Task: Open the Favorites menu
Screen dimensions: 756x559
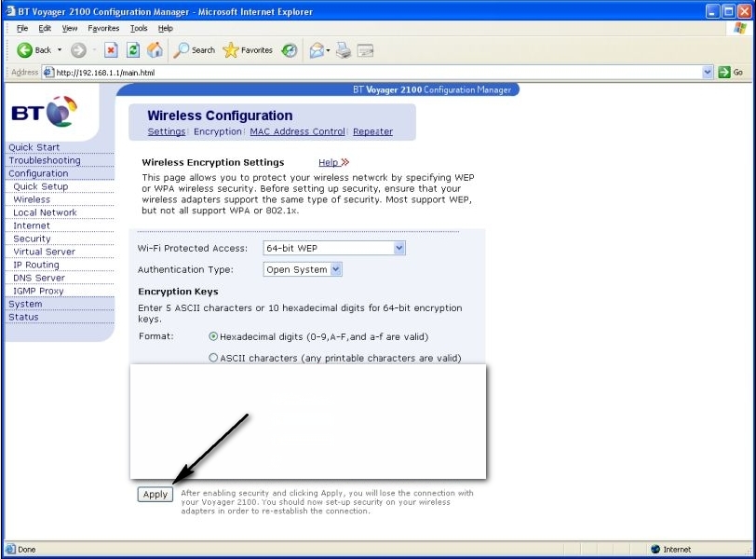Action: (x=103, y=29)
